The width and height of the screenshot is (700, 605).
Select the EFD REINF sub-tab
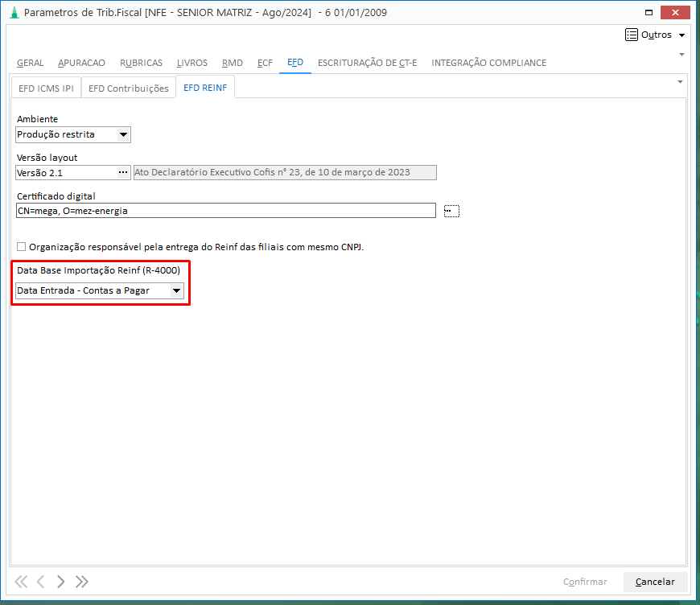click(205, 88)
